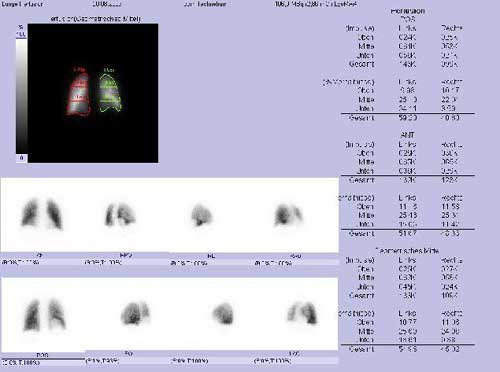Click the grayscale intensity color bar

pyautogui.click(x=21, y=96)
